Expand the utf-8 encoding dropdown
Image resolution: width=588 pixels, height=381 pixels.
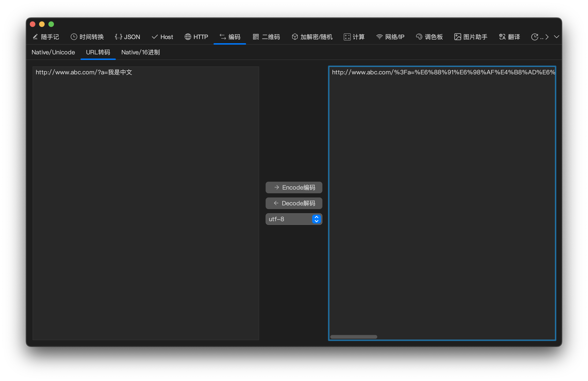coord(316,219)
